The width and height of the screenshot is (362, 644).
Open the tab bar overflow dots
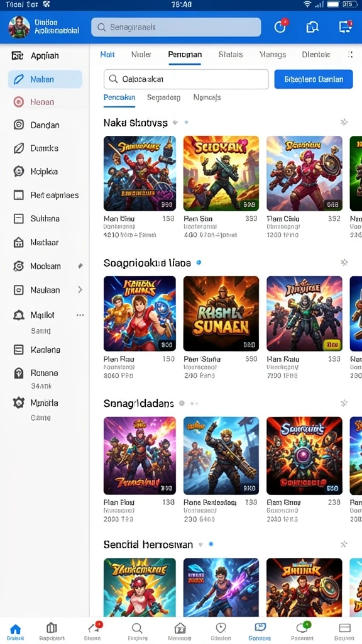tap(350, 54)
